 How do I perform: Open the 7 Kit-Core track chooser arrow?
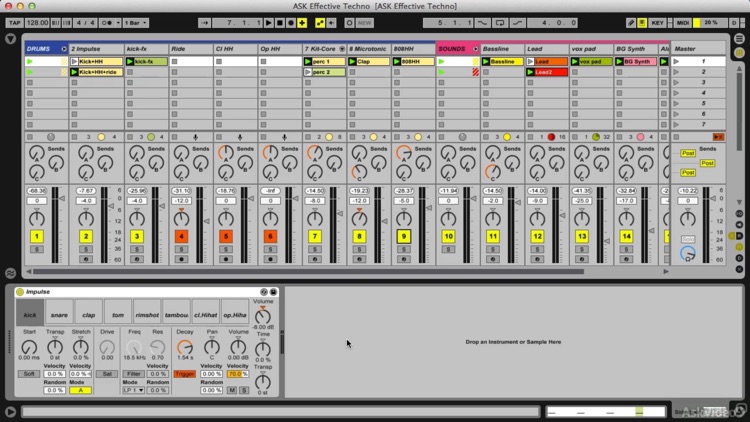click(x=342, y=49)
